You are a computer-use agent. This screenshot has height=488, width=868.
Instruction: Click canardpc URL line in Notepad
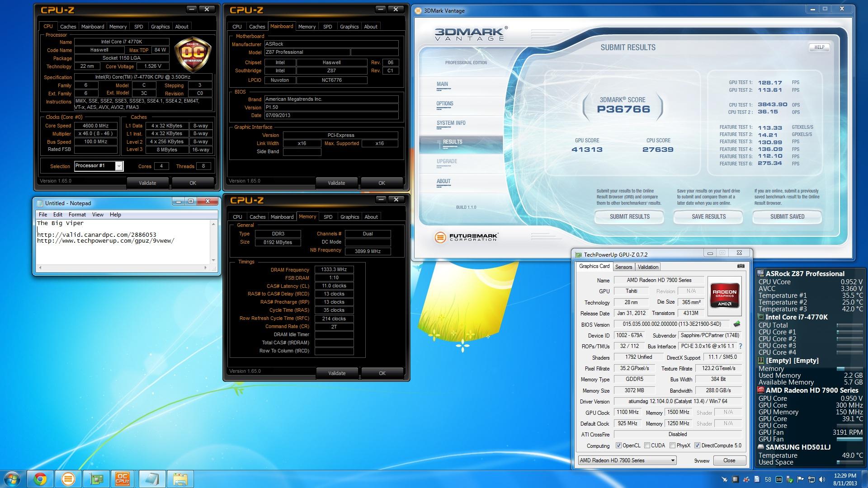point(97,235)
